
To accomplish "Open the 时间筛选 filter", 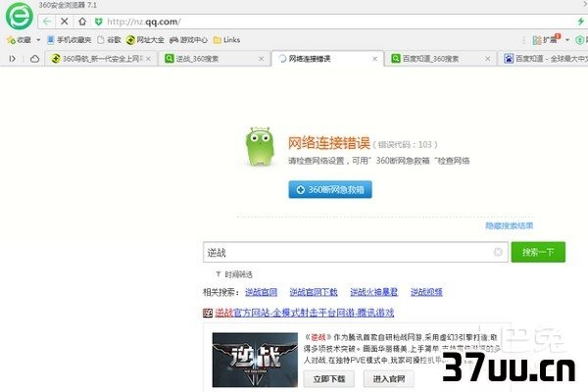I will point(234,274).
